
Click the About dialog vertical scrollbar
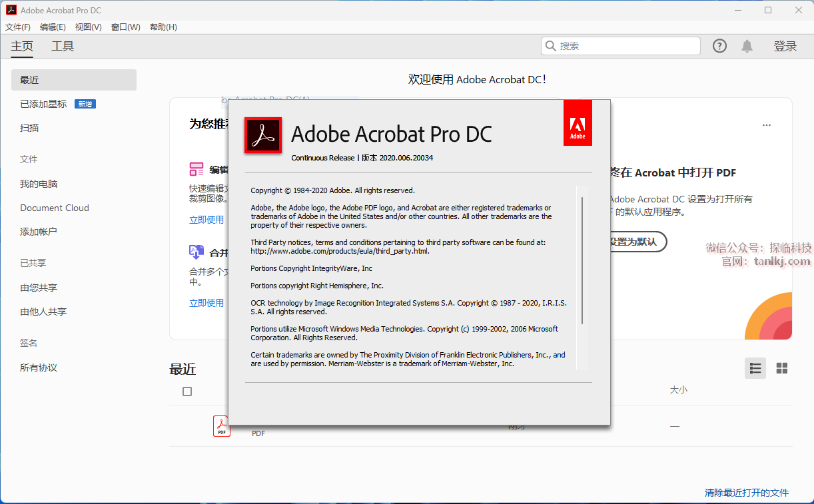[582, 260]
